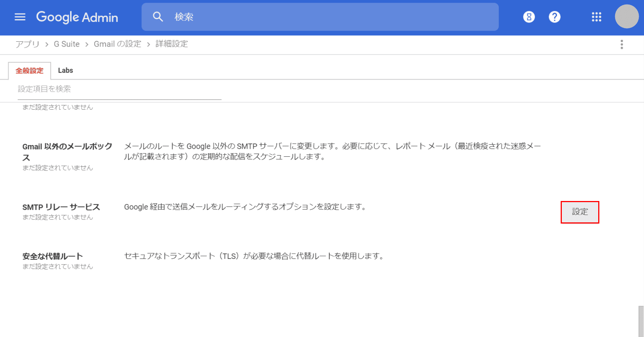644x337 pixels.
Task: Click 設定 button for SMTP リレー サービス
Action: click(580, 212)
